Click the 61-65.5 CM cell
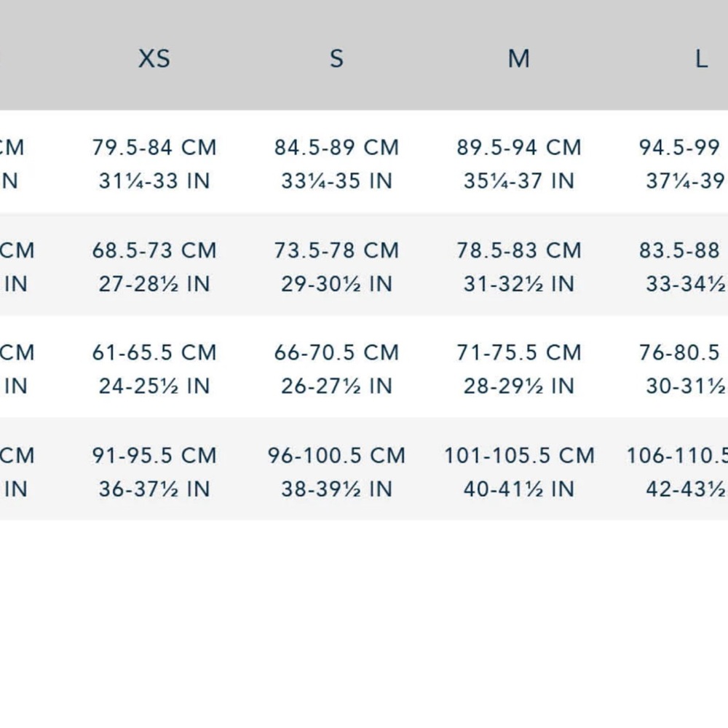Screen dimensions: 728x728 coord(154,353)
